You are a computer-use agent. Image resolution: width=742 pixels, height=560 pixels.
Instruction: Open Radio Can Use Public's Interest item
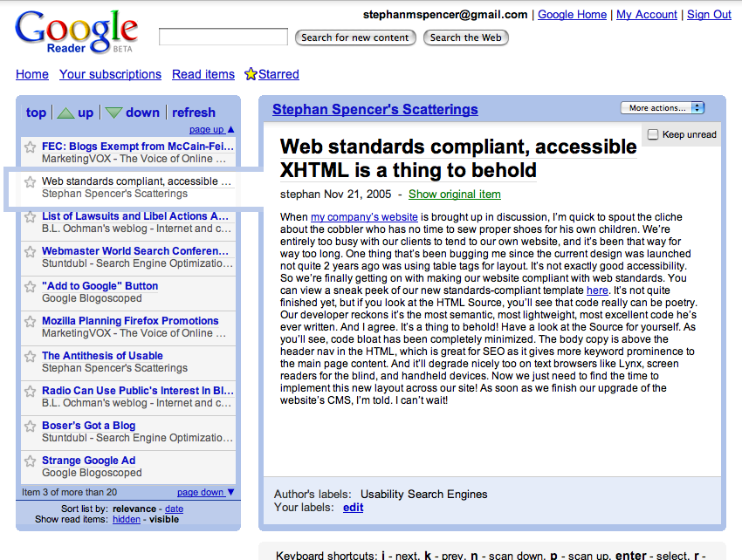pos(138,391)
